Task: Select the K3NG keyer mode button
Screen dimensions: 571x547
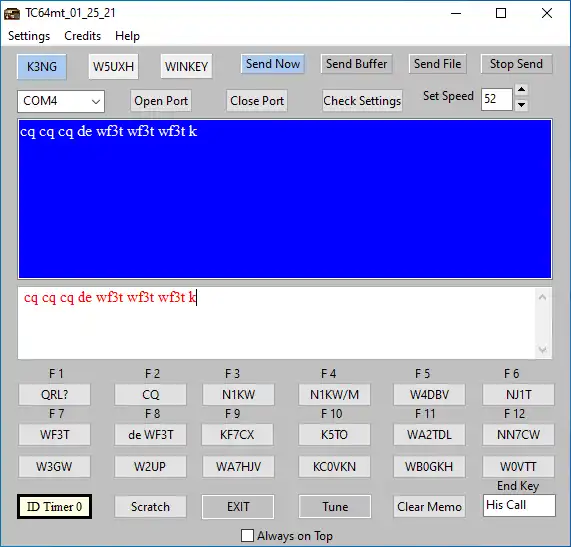Action: (42, 67)
